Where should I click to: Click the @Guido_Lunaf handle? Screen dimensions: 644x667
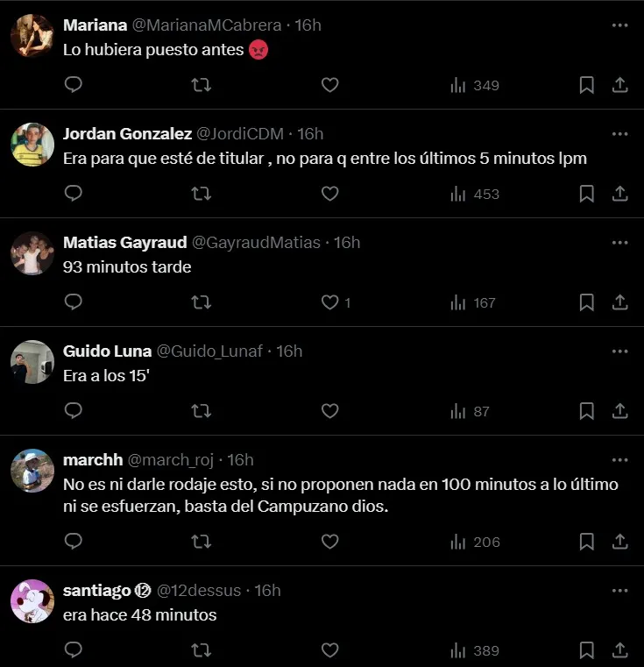pyautogui.click(x=210, y=351)
